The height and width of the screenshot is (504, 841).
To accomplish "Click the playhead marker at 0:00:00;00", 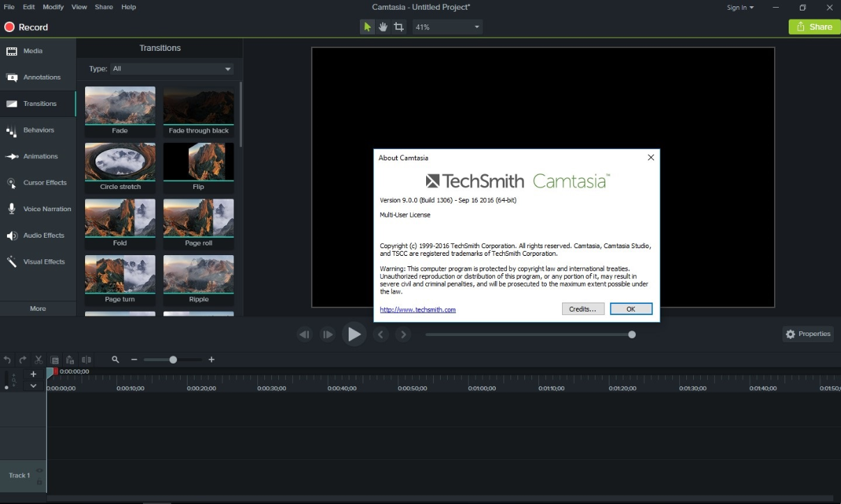I will pos(50,372).
